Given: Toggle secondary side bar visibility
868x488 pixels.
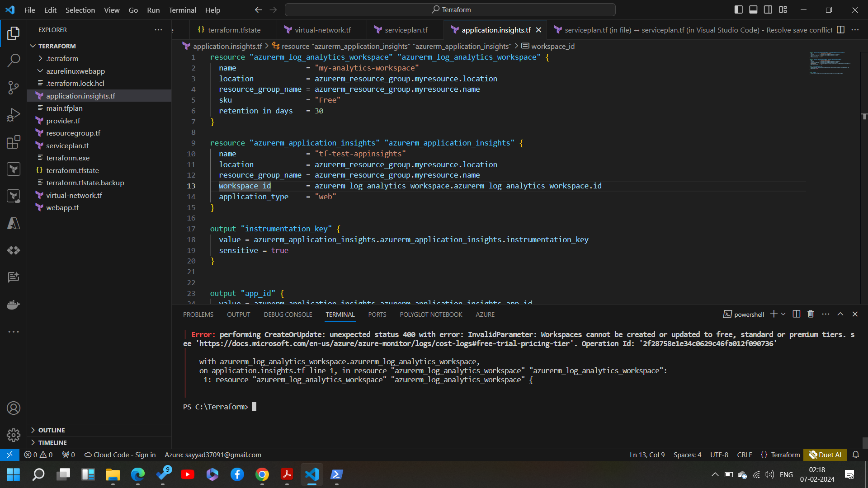Looking at the screenshot, I should (x=768, y=9).
